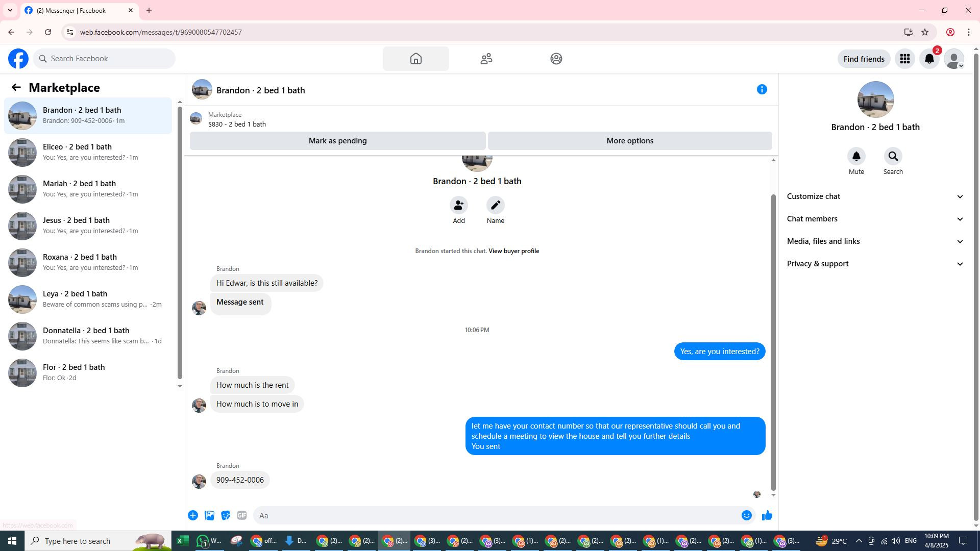The height and width of the screenshot is (551, 980).
Task: Expand Media, files and links section
Action: 875,241
